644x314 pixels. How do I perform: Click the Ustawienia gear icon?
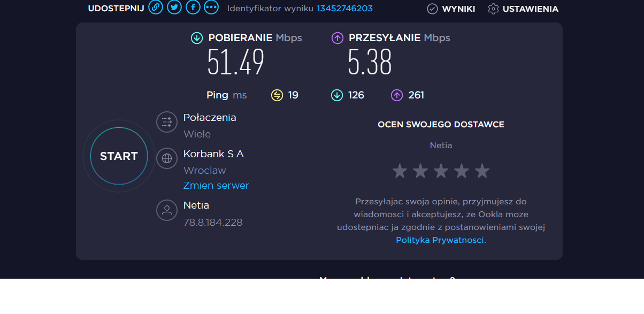point(493,9)
